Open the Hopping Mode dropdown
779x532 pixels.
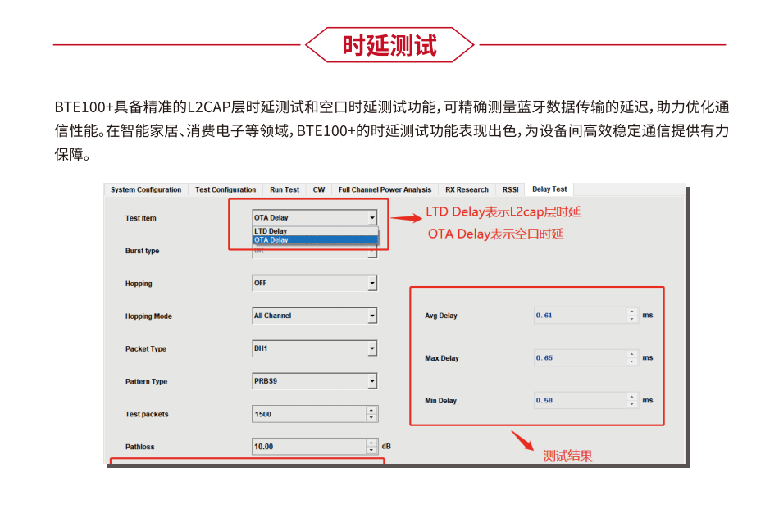[x=372, y=316]
